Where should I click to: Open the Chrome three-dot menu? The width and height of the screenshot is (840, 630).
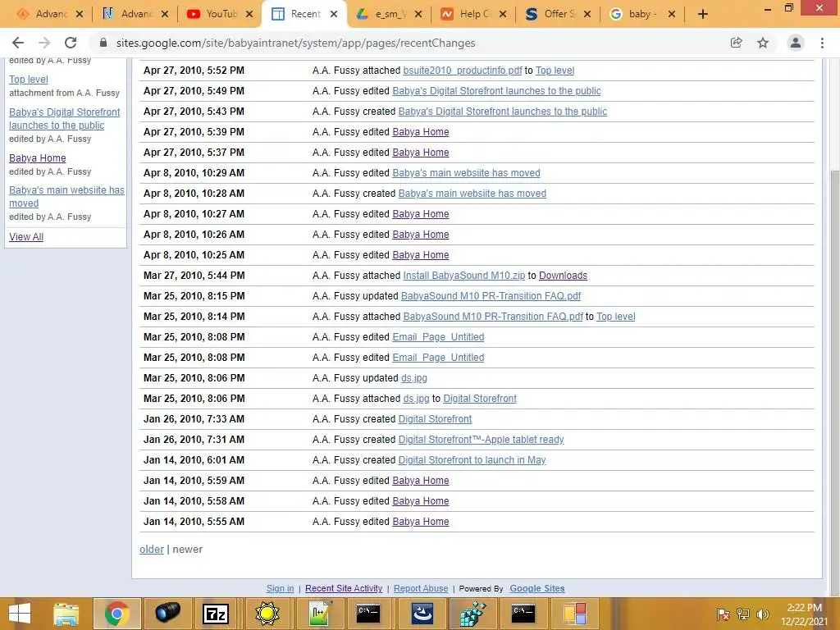(x=822, y=43)
